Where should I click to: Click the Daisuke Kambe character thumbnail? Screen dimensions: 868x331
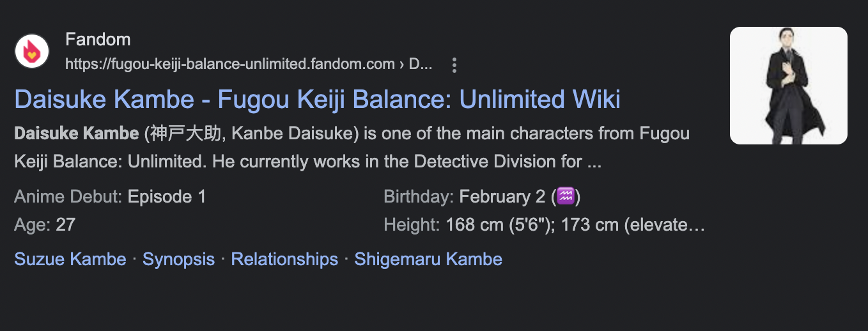point(788,86)
